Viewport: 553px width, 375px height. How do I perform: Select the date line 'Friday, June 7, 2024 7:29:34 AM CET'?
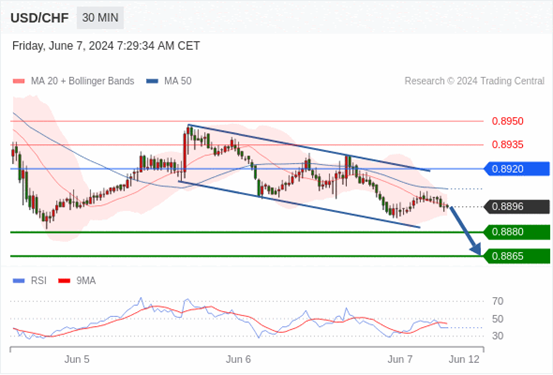click(x=106, y=46)
